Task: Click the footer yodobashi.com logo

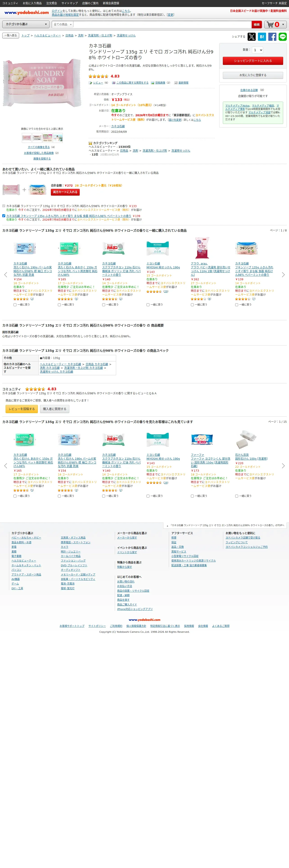Action: tap(144, 620)
